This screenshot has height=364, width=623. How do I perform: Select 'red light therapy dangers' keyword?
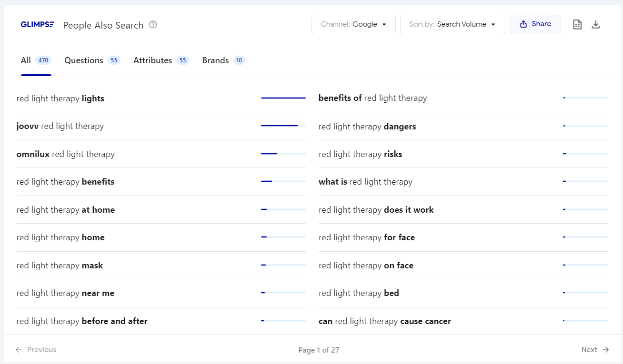(367, 127)
